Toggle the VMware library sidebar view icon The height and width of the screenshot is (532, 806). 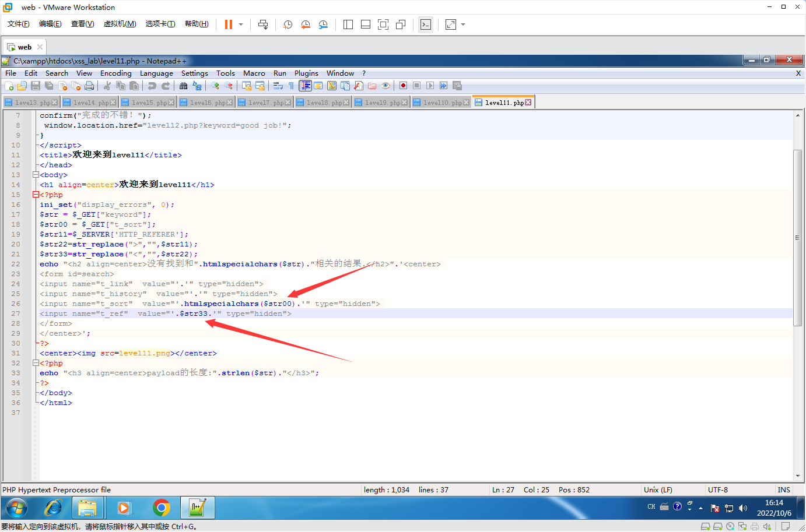point(348,24)
